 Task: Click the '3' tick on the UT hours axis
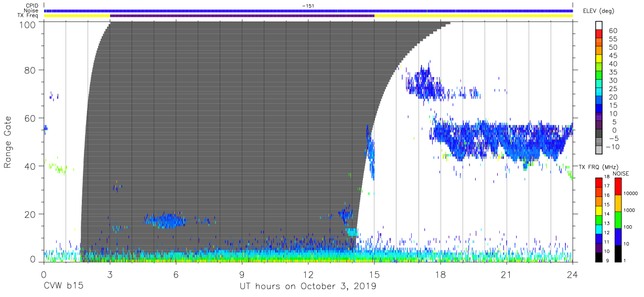(x=110, y=274)
